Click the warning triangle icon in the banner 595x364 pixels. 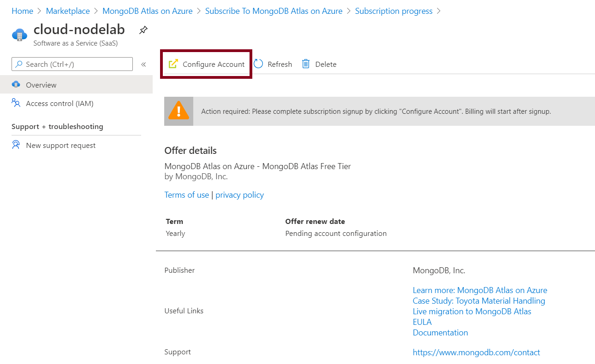(178, 111)
